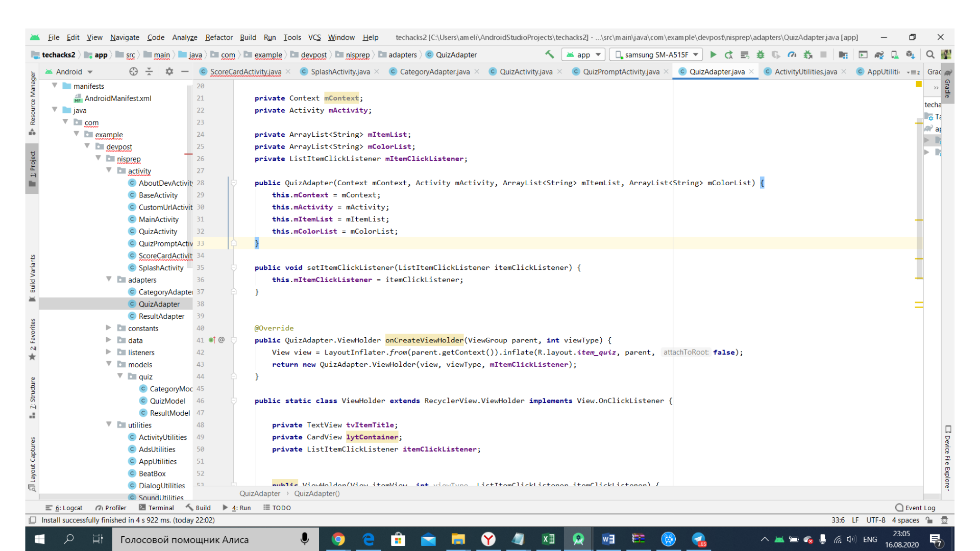Open AVD Manager icon
980x551 pixels.
(894, 55)
